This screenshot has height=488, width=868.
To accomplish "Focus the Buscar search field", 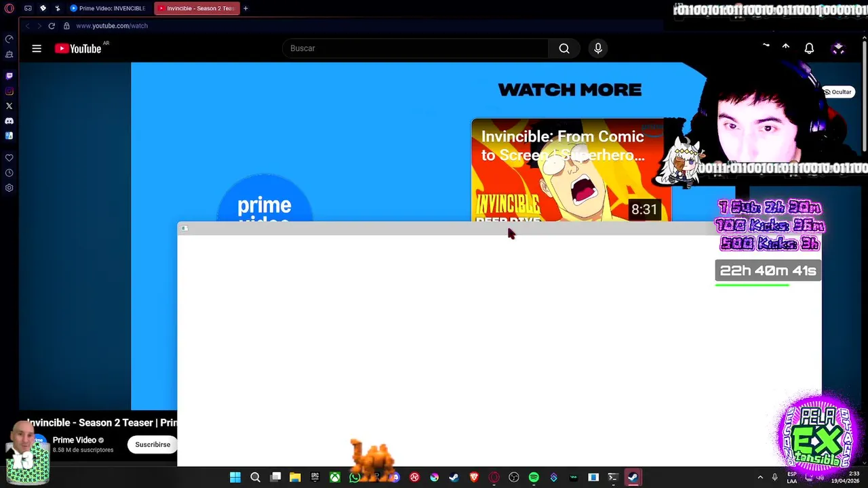I will [x=415, y=48].
